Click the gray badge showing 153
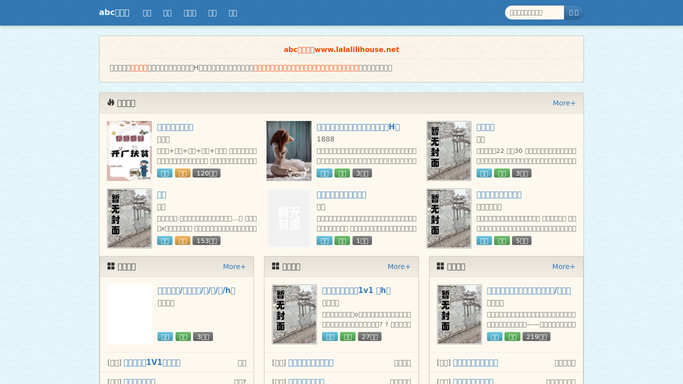The width and height of the screenshot is (683, 384). coord(206,241)
